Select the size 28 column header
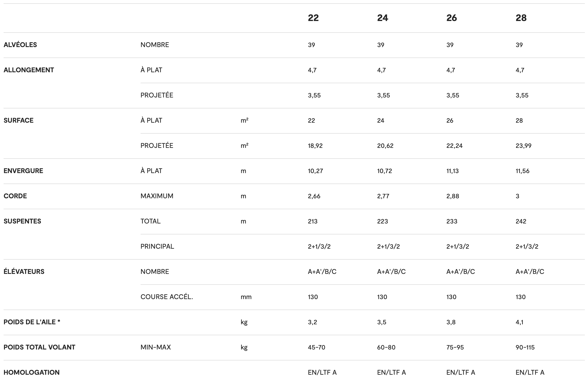Viewport: 588px width, 381px height. click(x=521, y=18)
